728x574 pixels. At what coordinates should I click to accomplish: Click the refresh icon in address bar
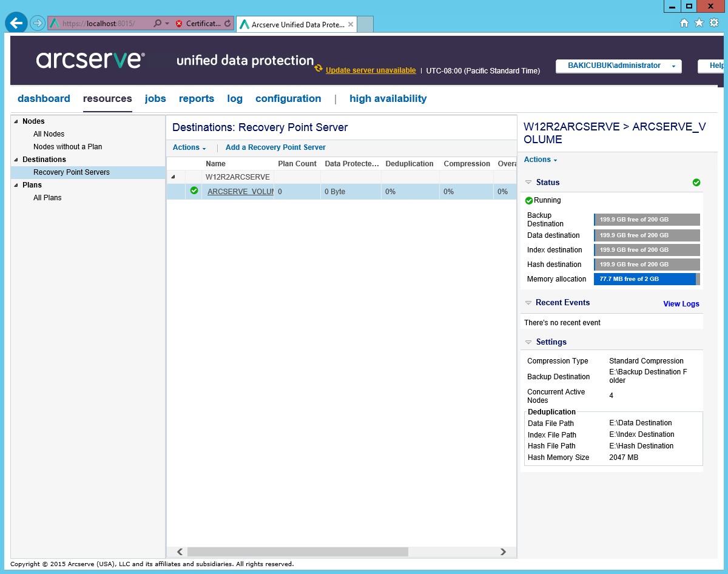(227, 24)
